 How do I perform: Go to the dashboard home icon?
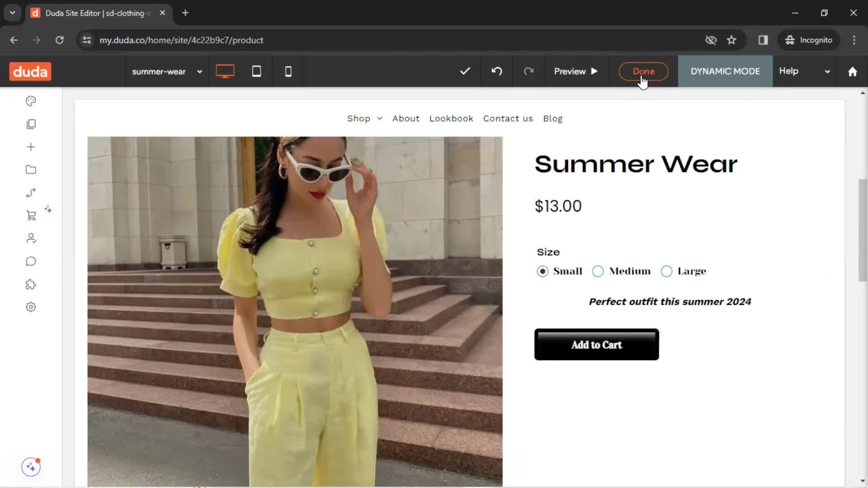point(852,71)
